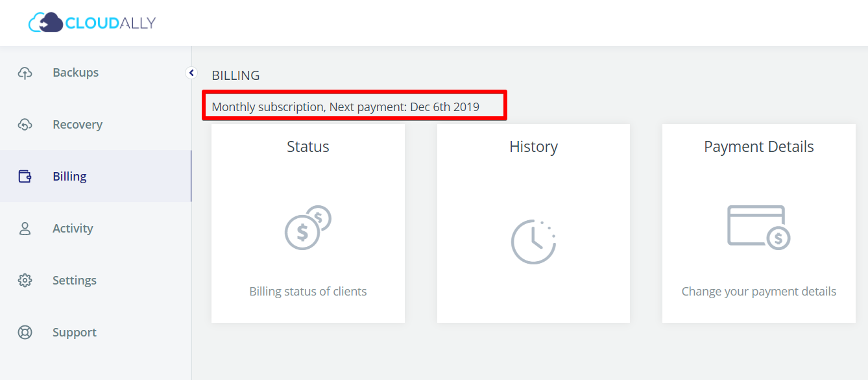Click the Backups cloud upload icon
Viewport: 868px width, 380px height.
point(25,73)
